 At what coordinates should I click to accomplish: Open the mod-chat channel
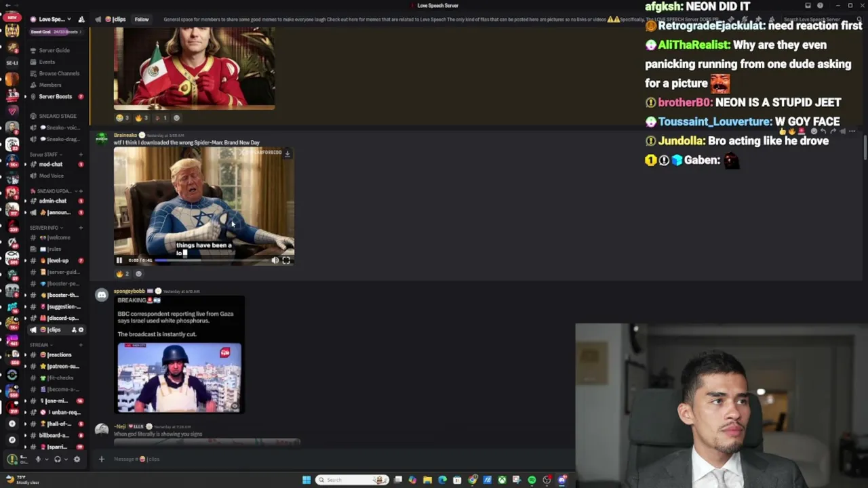coord(51,164)
